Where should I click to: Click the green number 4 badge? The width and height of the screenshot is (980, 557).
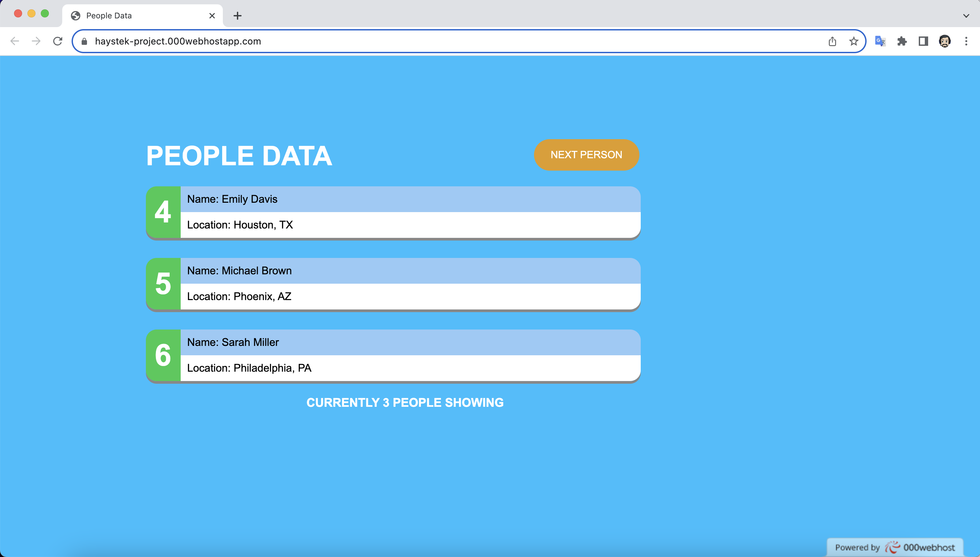tap(163, 212)
